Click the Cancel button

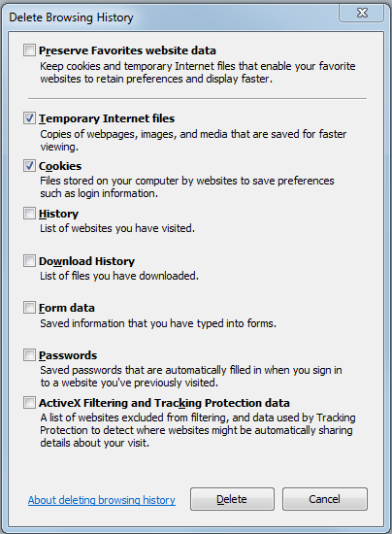[325, 499]
